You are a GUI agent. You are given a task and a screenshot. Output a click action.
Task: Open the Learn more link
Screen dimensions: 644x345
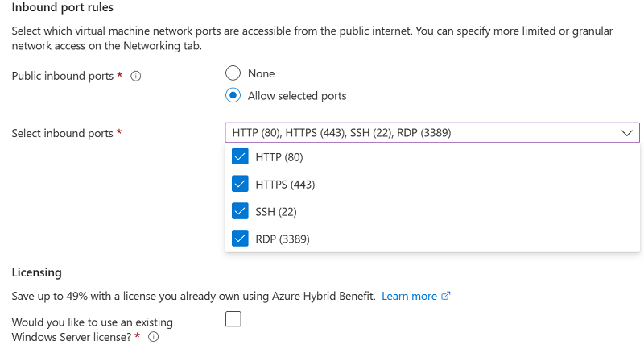(x=409, y=296)
